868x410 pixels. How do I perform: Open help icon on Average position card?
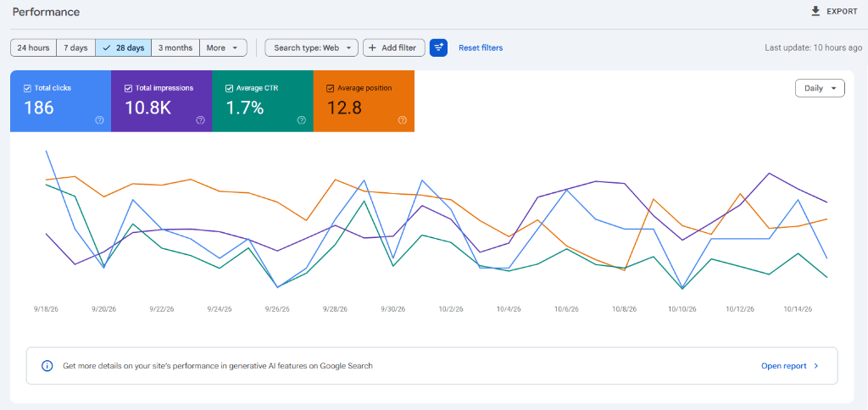[403, 120]
